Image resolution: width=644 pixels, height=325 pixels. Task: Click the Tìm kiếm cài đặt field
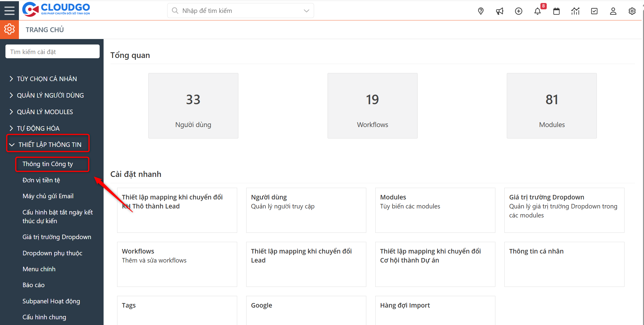pos(52,52)
